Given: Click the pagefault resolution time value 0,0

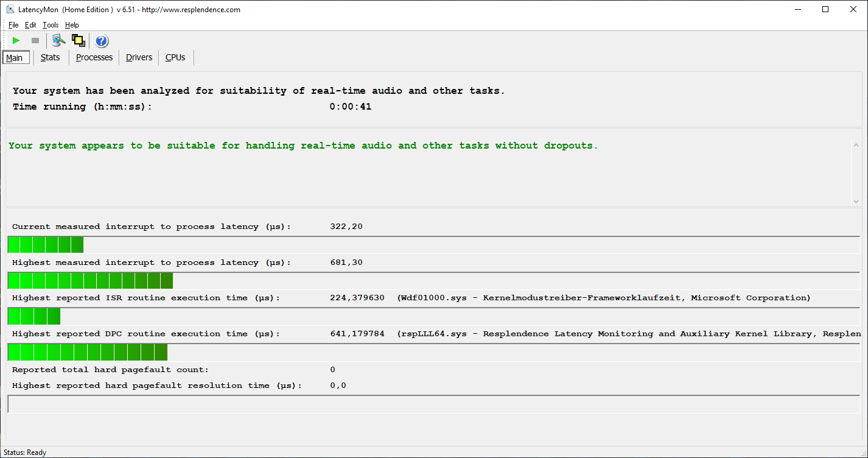Looking at the screenshot, I should 338,386.
